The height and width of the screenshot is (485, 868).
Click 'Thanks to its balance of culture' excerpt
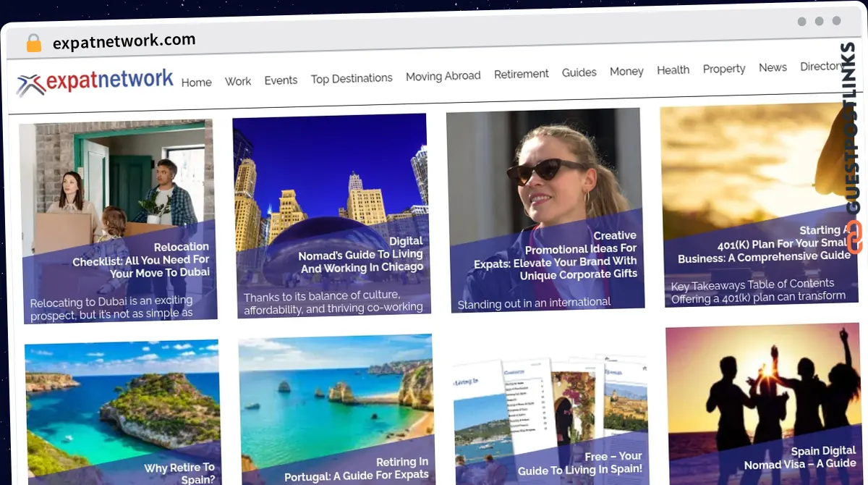pos(333,301)
